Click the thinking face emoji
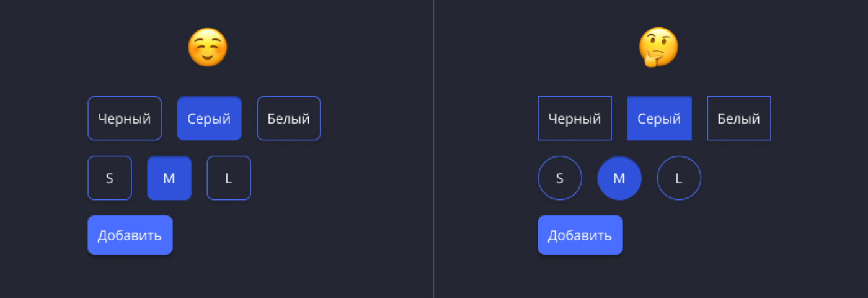Viewport: 868px width, 298px height. click(658, 48)
